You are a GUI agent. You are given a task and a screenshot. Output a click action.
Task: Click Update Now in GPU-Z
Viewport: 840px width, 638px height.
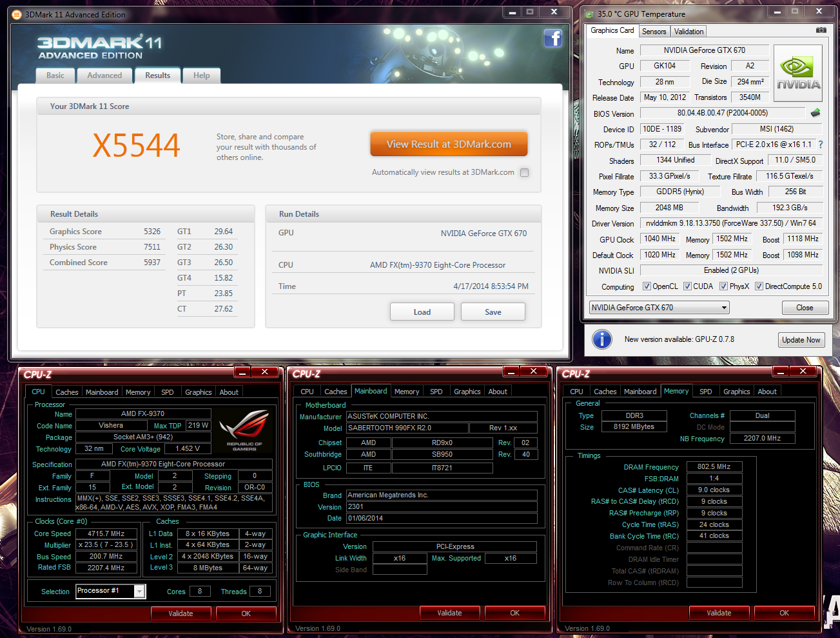pyautogui.click(x=801, y=340)
